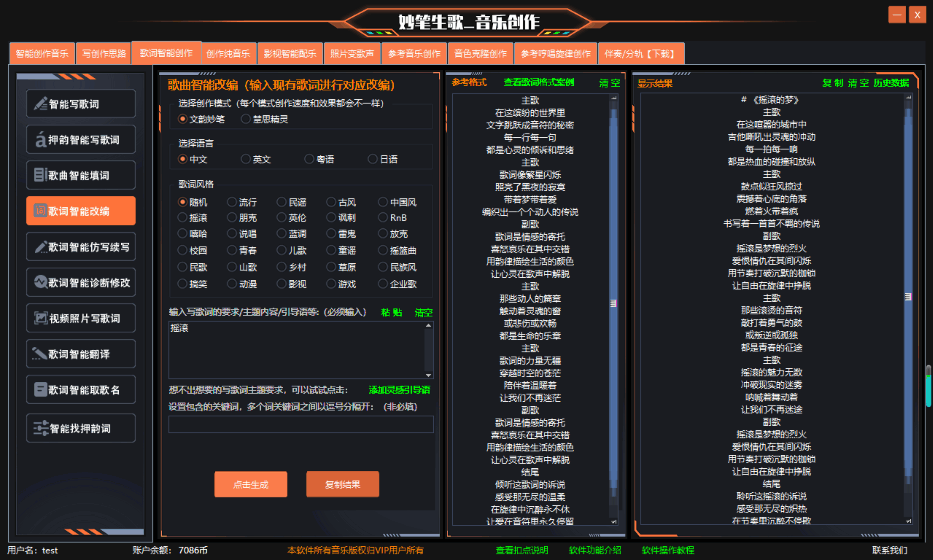Select the 歌词智能翻译 tool
Image resolution: width=933 pixels, height=560 pixels.
coord(81,353)
